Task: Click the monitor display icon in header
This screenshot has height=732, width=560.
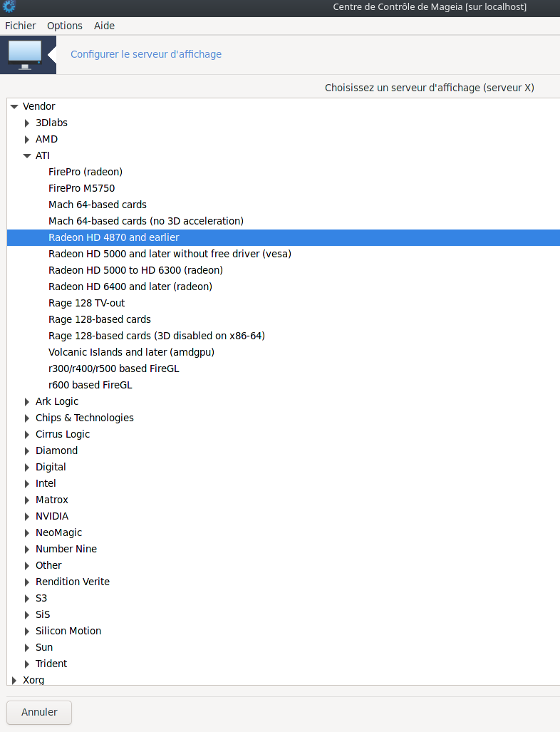Action: [x=25, y=55]
